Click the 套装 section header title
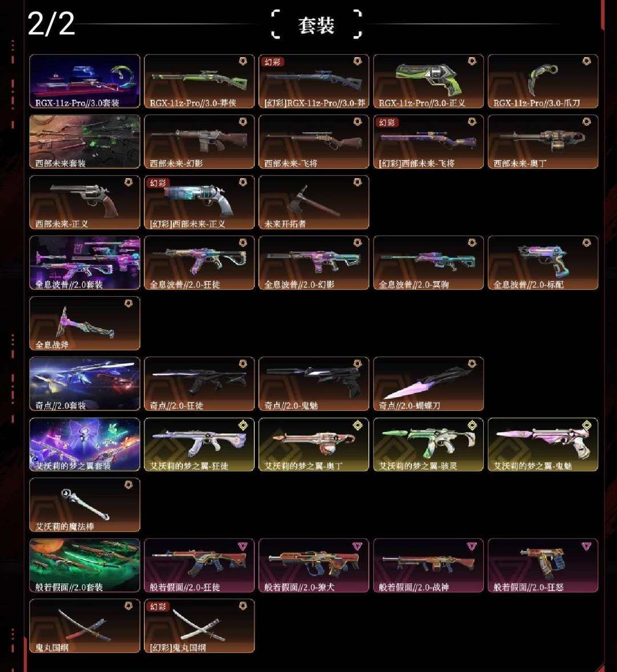 [x=316, y=25]
